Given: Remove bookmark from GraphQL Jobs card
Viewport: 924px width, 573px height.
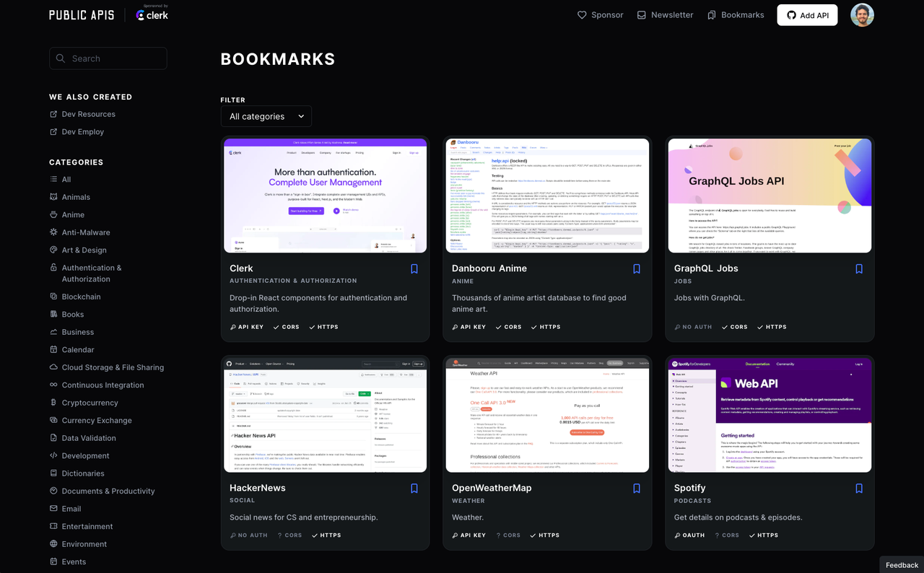Looking at the screenshot, I should [859, 269].
